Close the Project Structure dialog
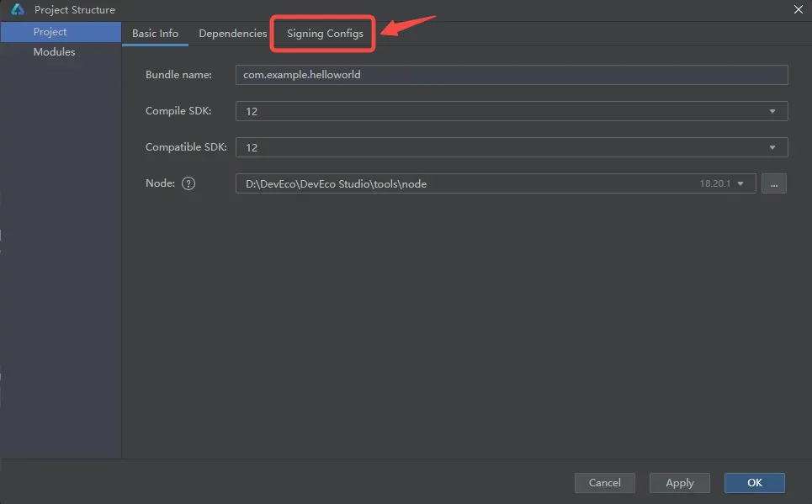Image resolution: width=812 pixels, height=504 pixels. tap(798, 9)
